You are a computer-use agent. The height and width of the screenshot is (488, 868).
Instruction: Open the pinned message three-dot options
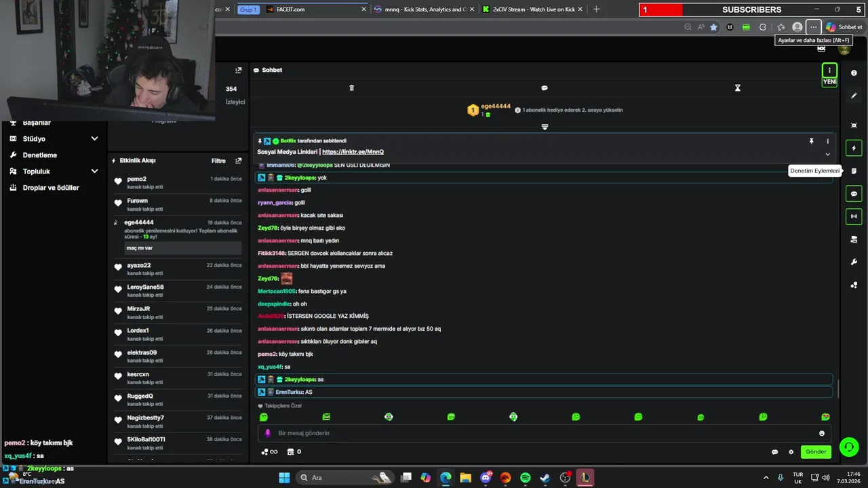(x=827, y=141)
